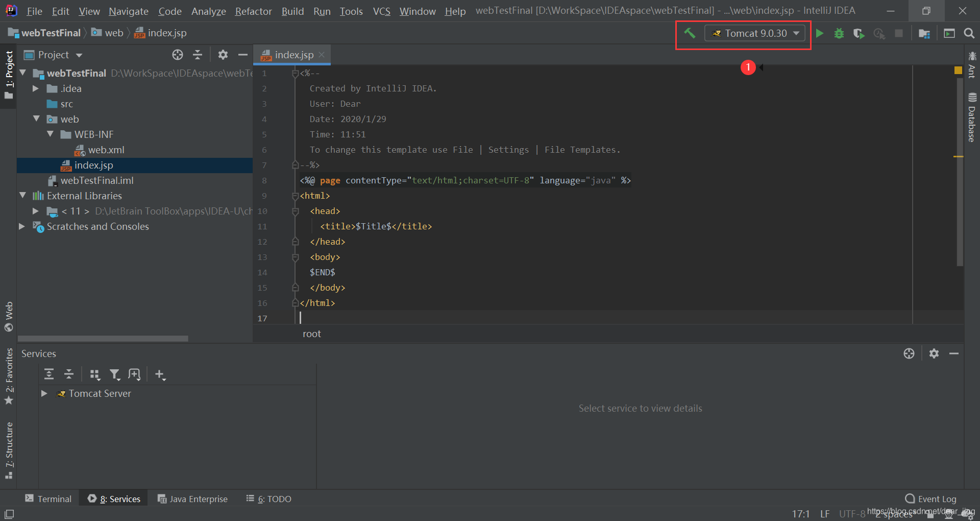Collapse External Libraries node

click(23, 196)
